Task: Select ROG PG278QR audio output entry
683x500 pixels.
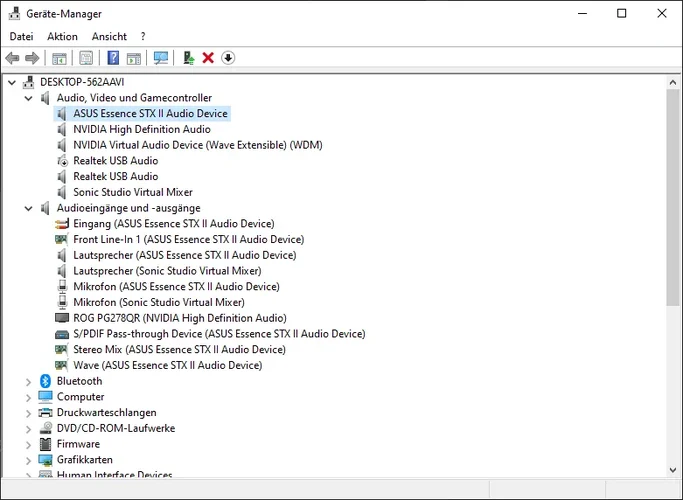Action: click(x=179, y=318)
